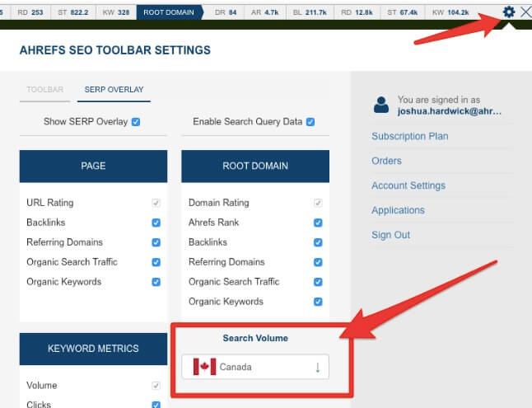Screen dimensions: 532x408
Task: Click the 'URL Rating' label
Action: (50, 203)
